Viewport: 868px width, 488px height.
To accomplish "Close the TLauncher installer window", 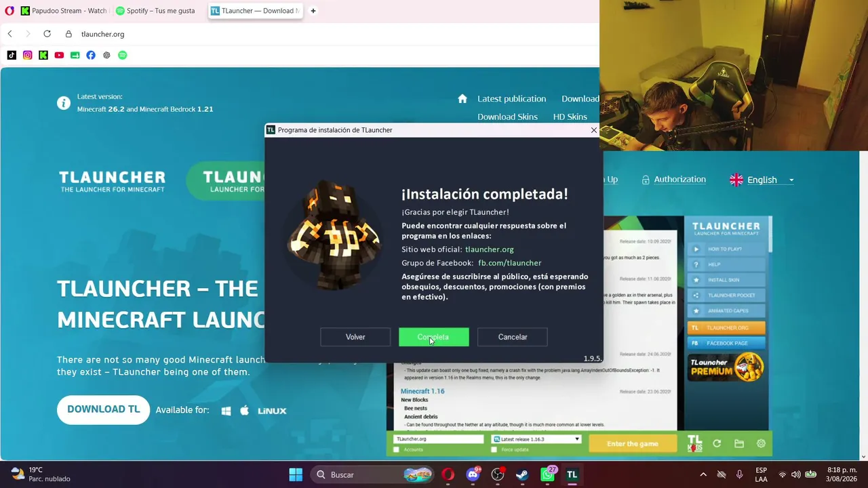I will 594,130.
